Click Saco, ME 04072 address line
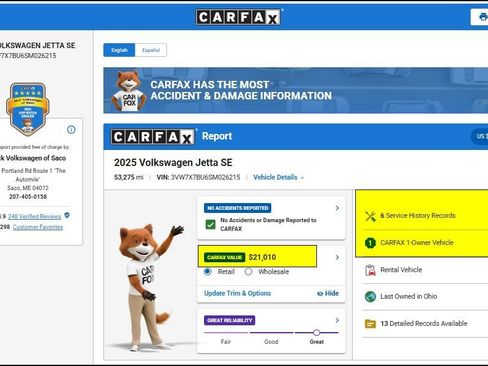Image resolution: width=488 pixels, height=366 pixels. [28, 188]
